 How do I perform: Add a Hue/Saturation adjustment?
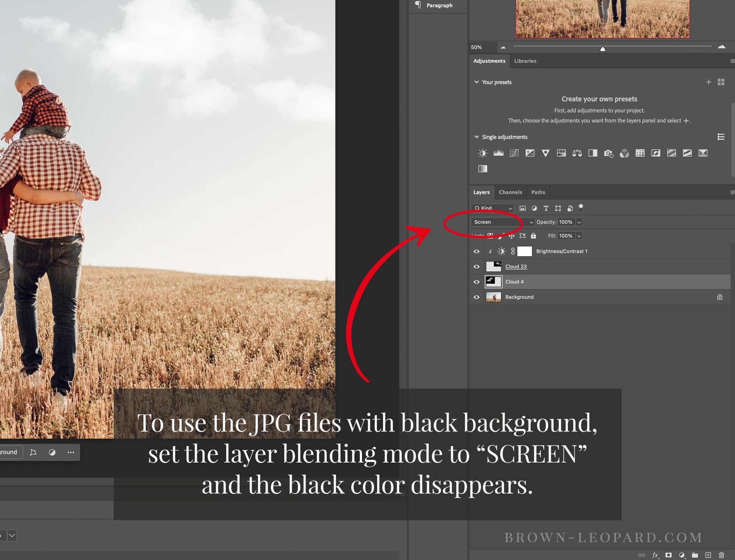(561, 153)
